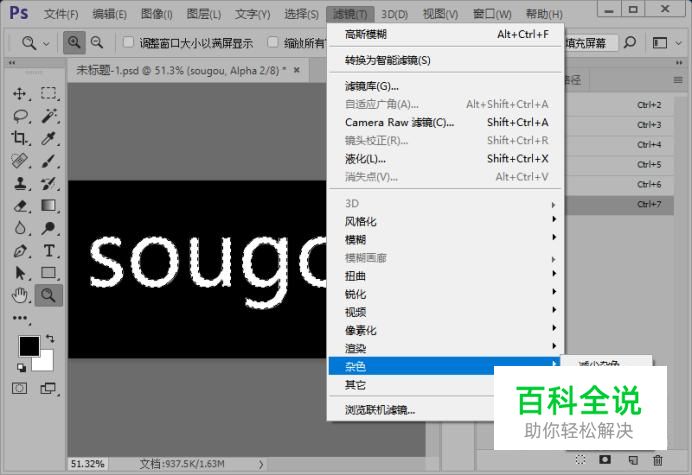Delete current channel trash icon

pos(658,460)
